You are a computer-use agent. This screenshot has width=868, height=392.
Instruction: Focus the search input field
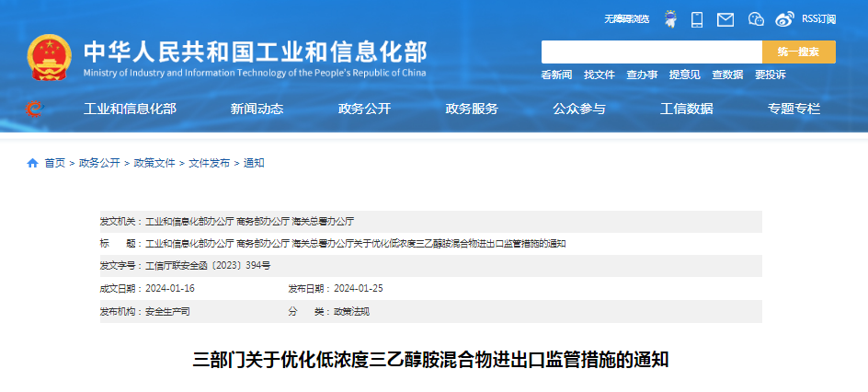click(651, 52)
